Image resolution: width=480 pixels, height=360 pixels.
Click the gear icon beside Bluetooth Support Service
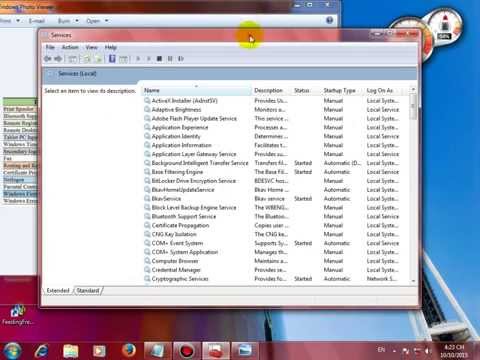(x=147, y=216)
